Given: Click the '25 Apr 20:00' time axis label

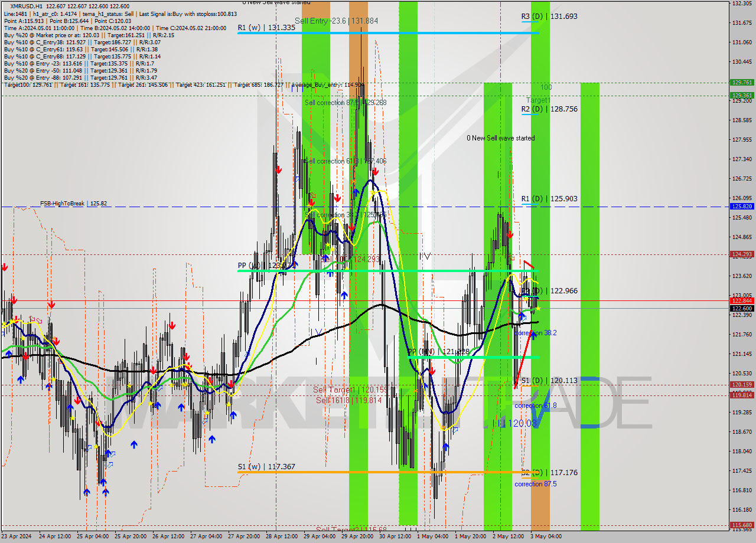Looking at the screenshot, I should [131, 537].
